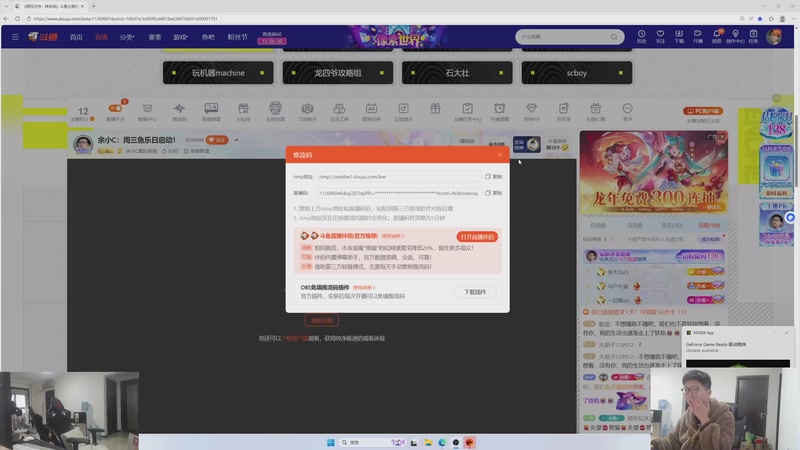
Task: Close the NVIDIA App notification
Action: click(x=786, y=333)
